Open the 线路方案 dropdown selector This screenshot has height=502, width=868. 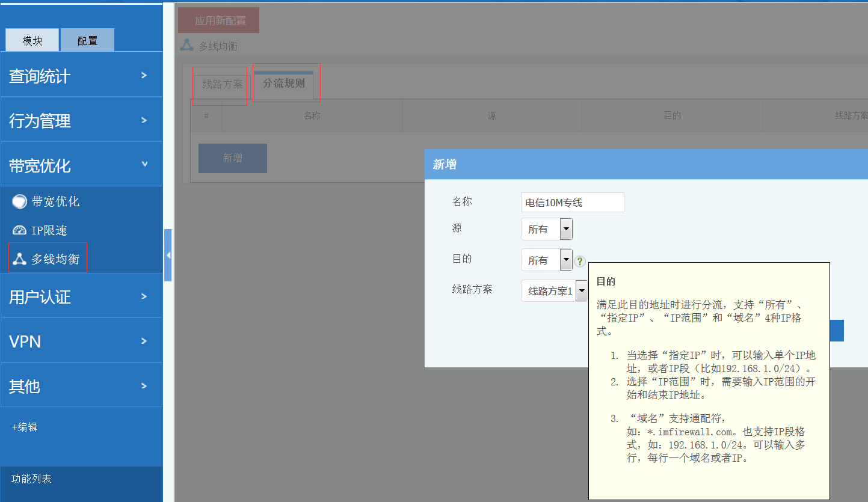[580, 291]
